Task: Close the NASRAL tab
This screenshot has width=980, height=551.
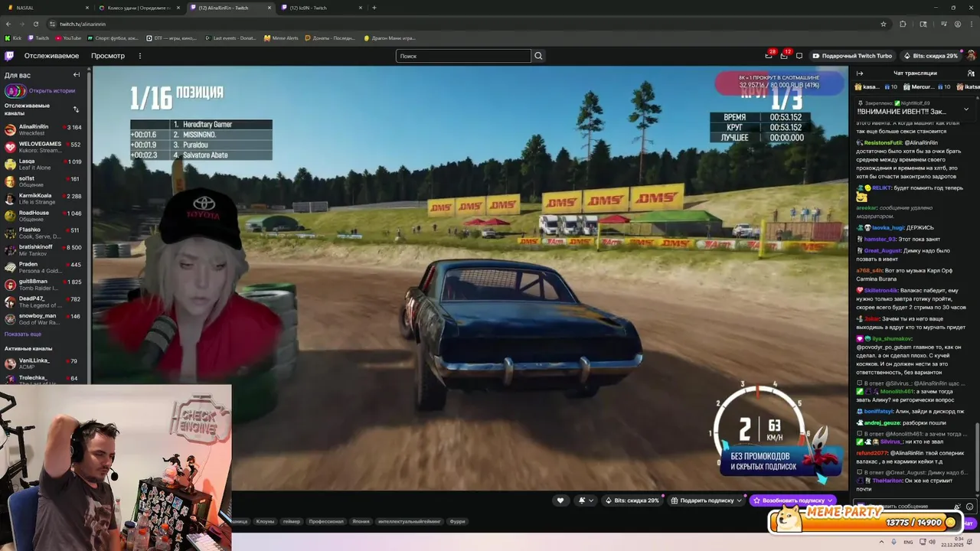Action: (x=87, y=8)
